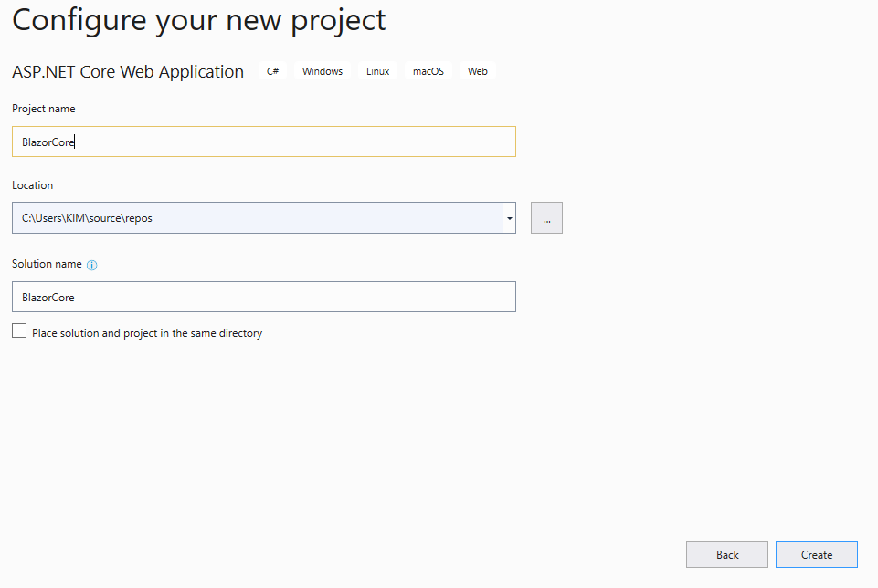Click the Project name label
The image size is (878, 588).
coord(44,109)
